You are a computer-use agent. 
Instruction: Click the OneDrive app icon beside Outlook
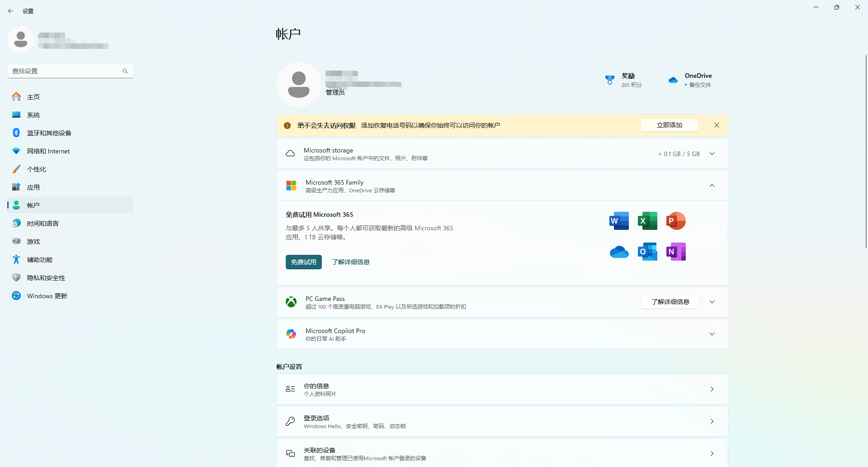[619, 252]
